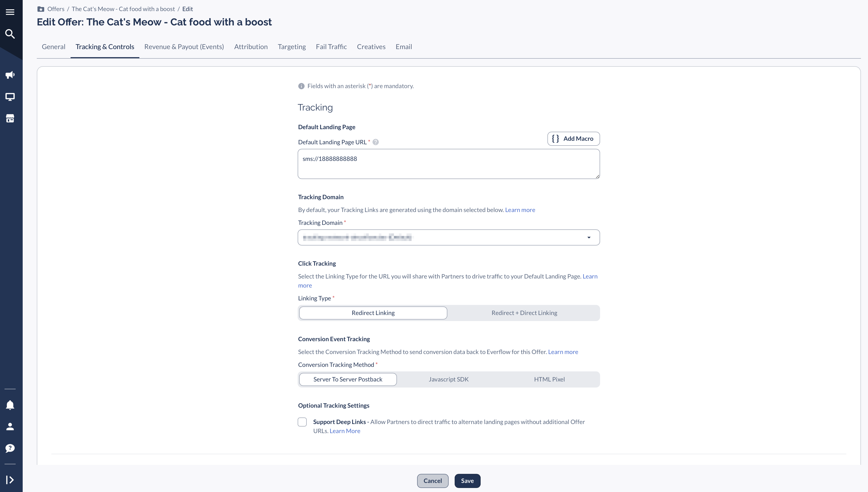
Task: Select Redirect + Direct Linking type
Action: (x=524, y=313)
